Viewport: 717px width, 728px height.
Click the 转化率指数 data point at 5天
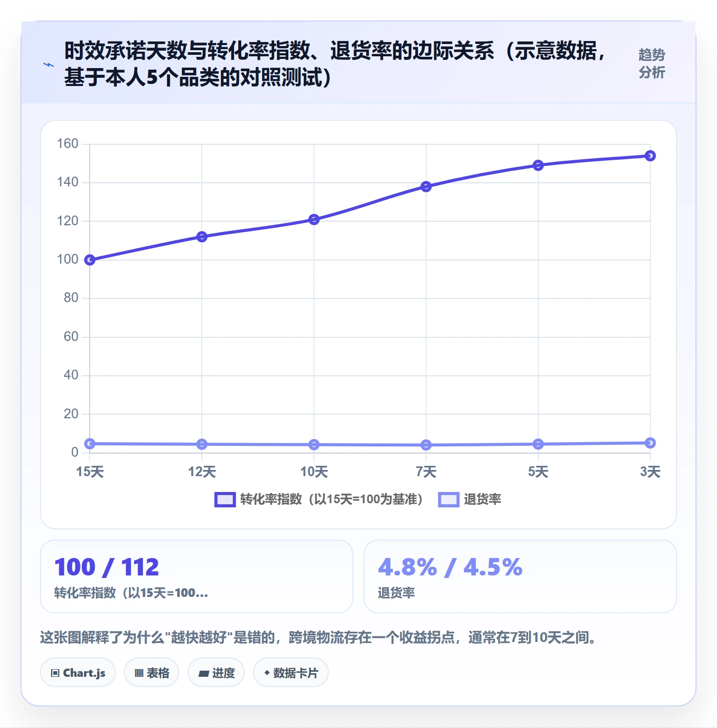pos(538,165)
